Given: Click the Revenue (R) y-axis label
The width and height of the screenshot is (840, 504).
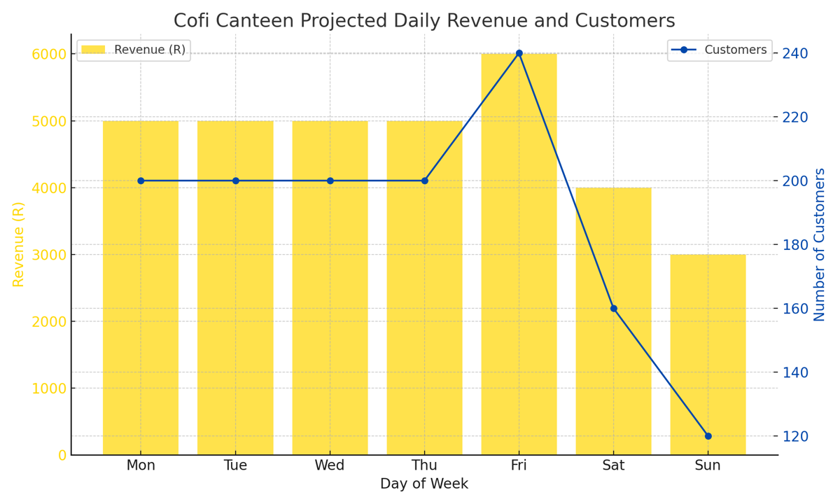Looking at the screenshot, I should (19, 244).
